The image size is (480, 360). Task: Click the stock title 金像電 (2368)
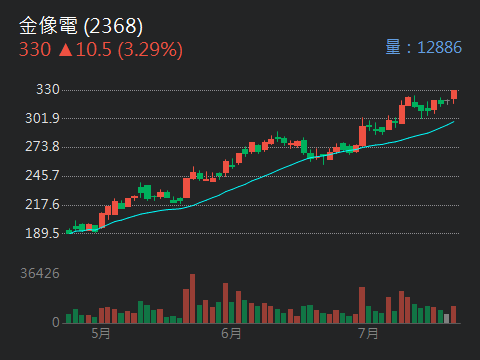(x=81, y=26)
